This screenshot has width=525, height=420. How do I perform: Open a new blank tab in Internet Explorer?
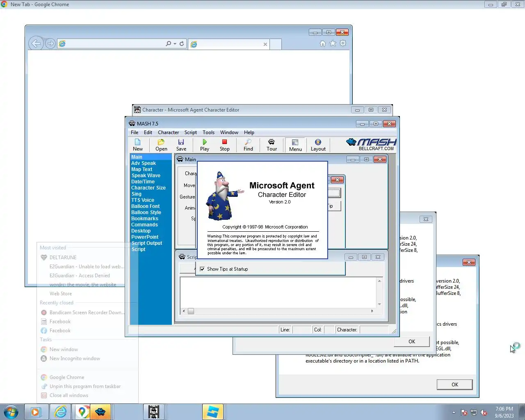(276, 44)
